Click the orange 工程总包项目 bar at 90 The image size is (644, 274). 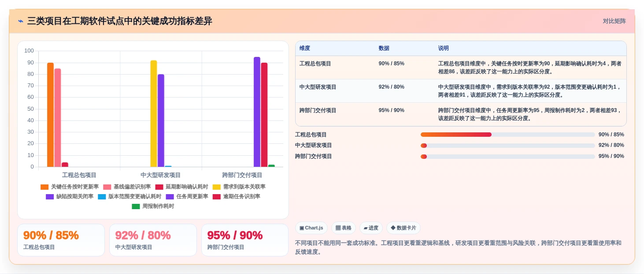click(51, 115)
